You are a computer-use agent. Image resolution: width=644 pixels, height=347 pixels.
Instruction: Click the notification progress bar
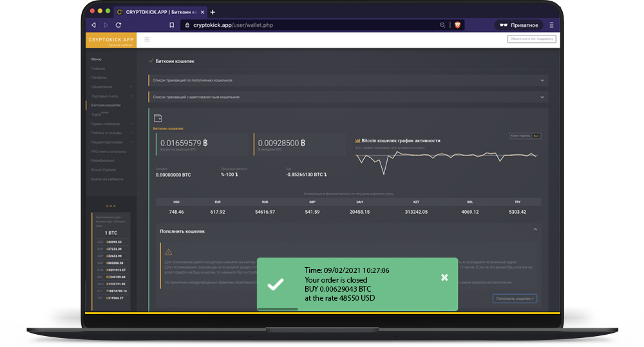click(277, 309)
